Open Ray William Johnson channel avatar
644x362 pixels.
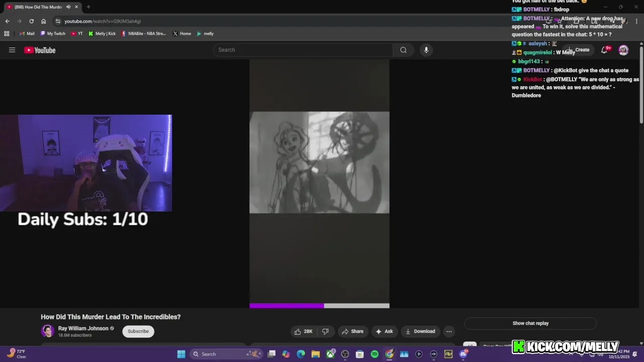click(48, 331)
